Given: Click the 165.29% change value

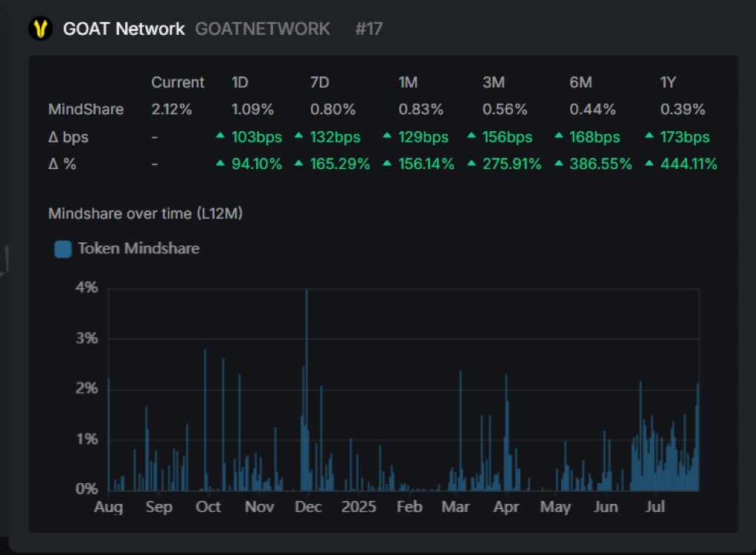Looking at the screenshot, I should [340, 164].
